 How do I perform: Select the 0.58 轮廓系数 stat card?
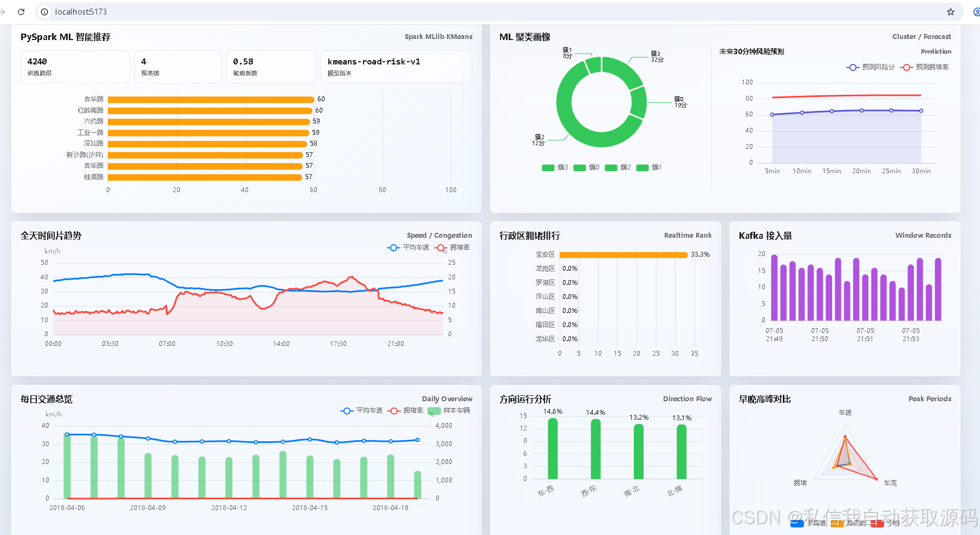(271, 67)
